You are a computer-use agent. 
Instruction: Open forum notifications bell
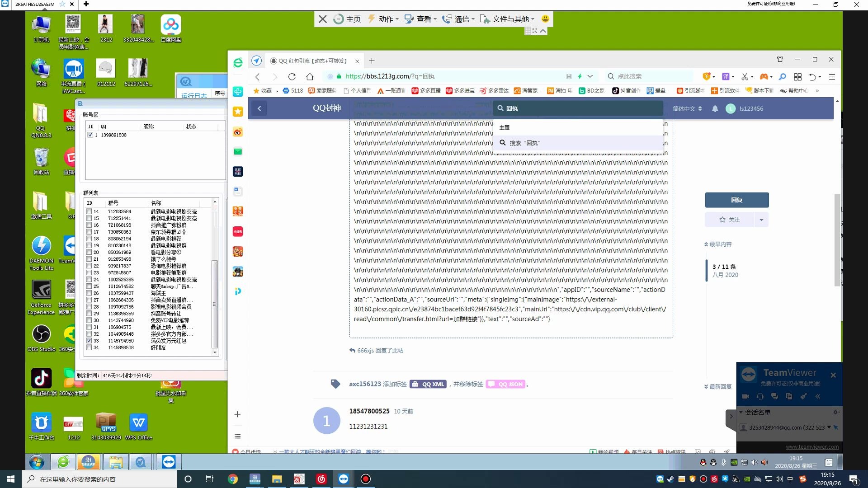715,109
